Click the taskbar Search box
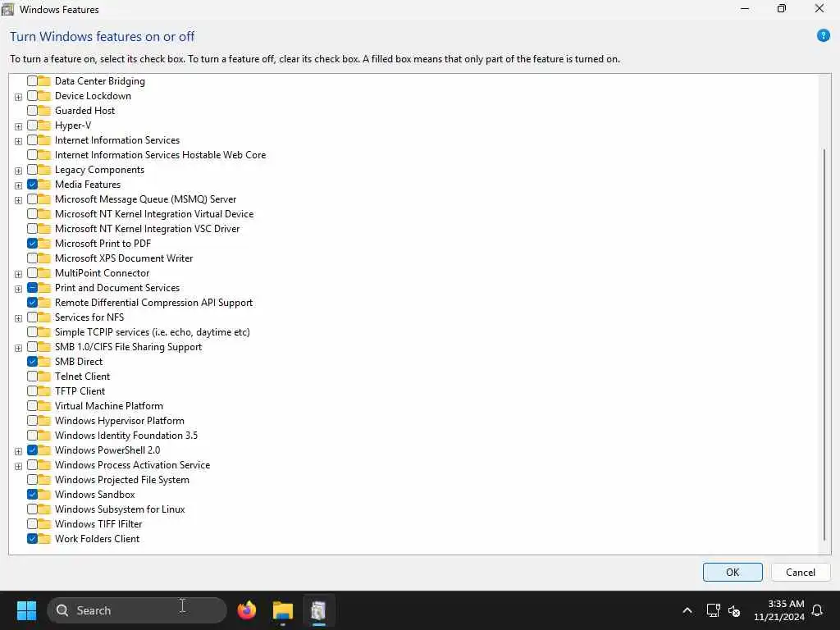840x630 pixels. [137, 610]
